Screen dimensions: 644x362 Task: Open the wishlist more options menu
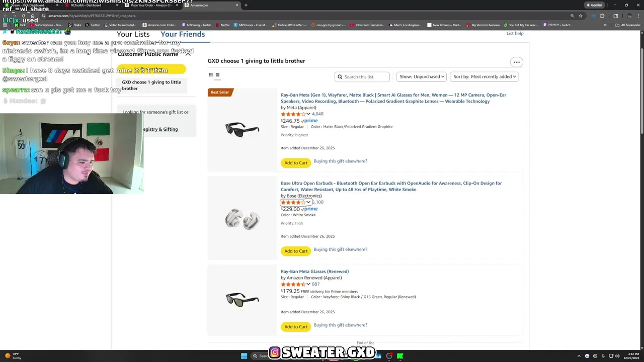coord(516,62)
